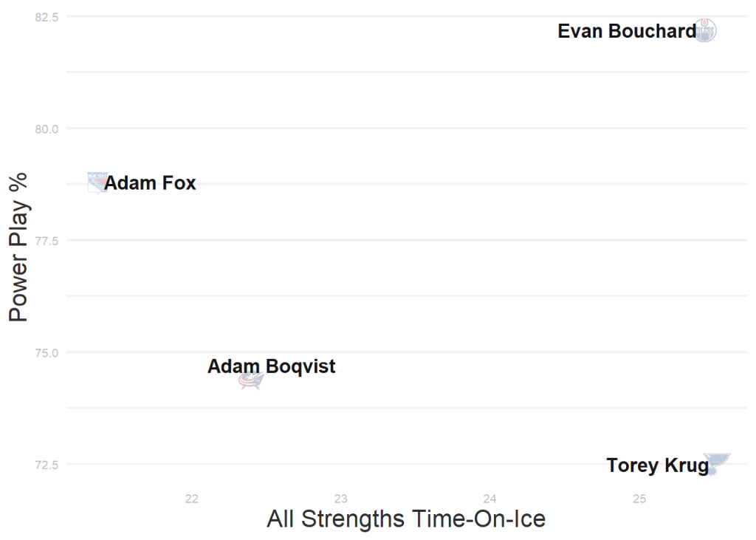Image resolution: width=756 pixels, height=540 pixels.
Task: Click the All Strengths Time-On-Ice axis title
Action: click(x=406, y=519)
